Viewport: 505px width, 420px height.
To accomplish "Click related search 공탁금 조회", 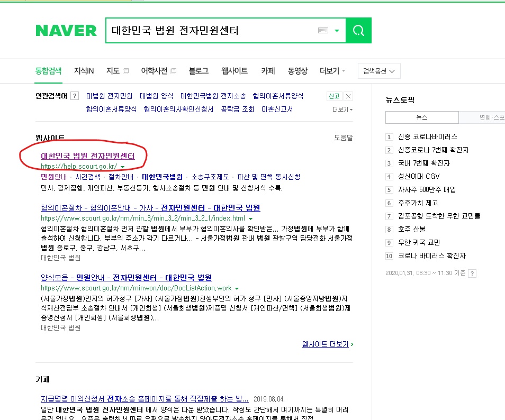I will (x=237, y=109).
